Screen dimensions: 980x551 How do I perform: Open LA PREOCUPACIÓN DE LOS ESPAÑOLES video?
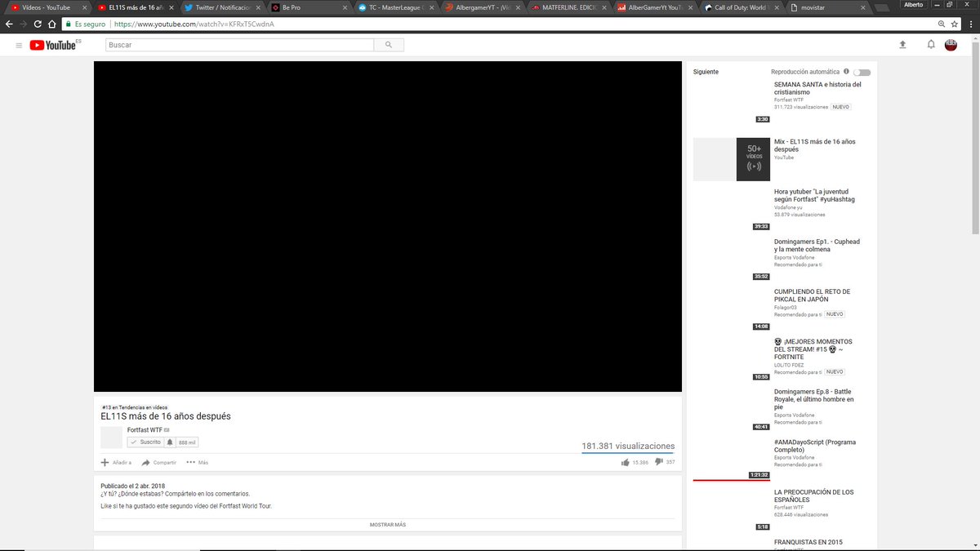(x=813, y=495)
